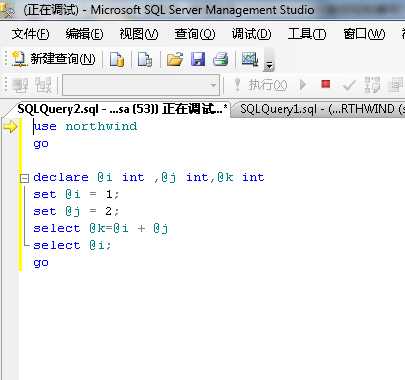The height and width of the screenshot is (380, 405).
Task: Click the 'set @i = 1;' line
Action: point(76,194)
